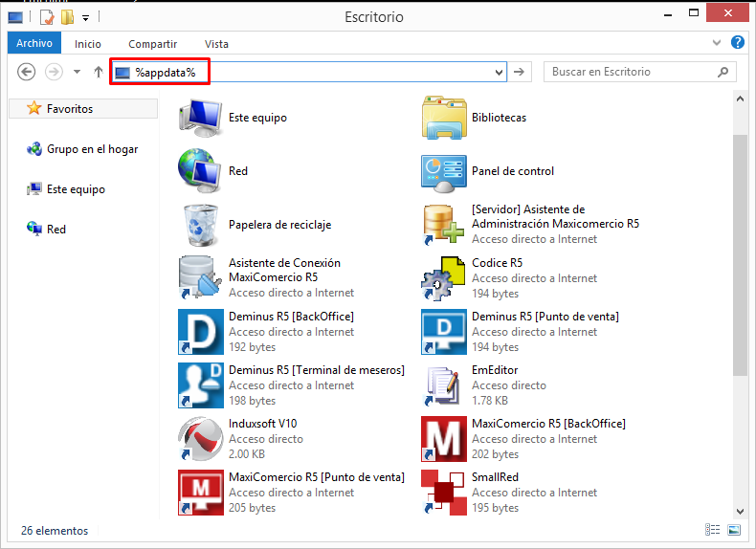Viewport: 756px width, 549px height.
Task: Select Deminus R5 Terminal de meseros icon
Action: (201, 385)
